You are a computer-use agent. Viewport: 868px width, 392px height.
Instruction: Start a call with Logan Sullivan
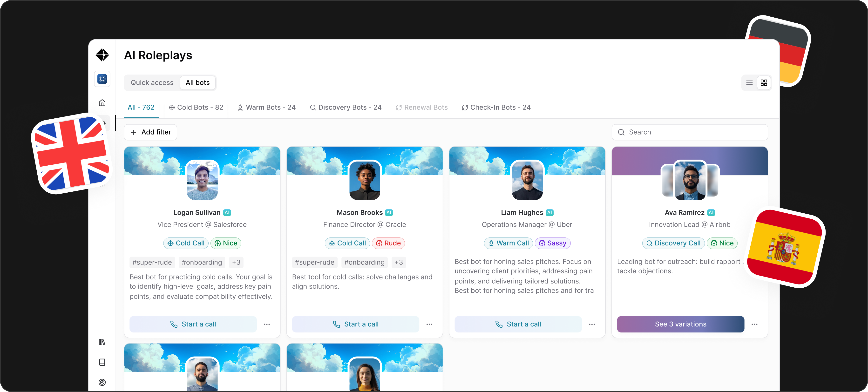click(193, 324)
